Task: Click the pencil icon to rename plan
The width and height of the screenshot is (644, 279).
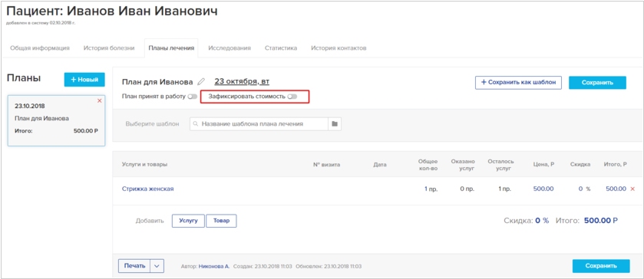Action: coord(201,82)
